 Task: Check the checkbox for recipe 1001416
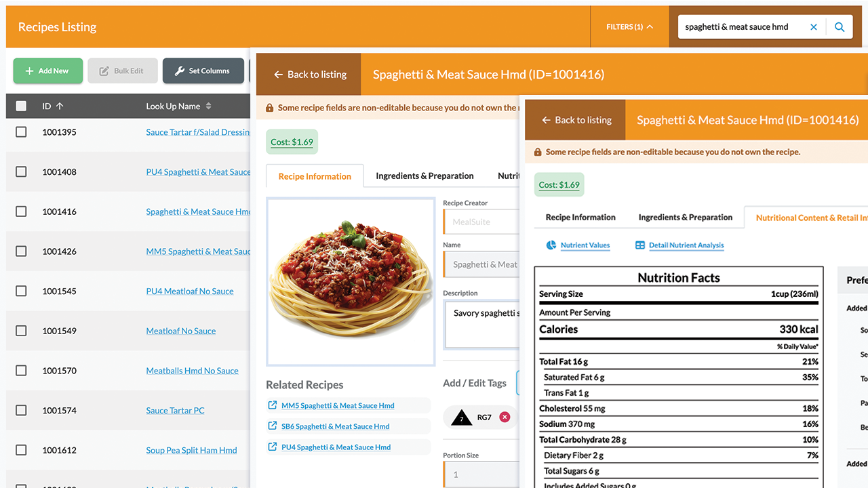[x=21, y=211]
